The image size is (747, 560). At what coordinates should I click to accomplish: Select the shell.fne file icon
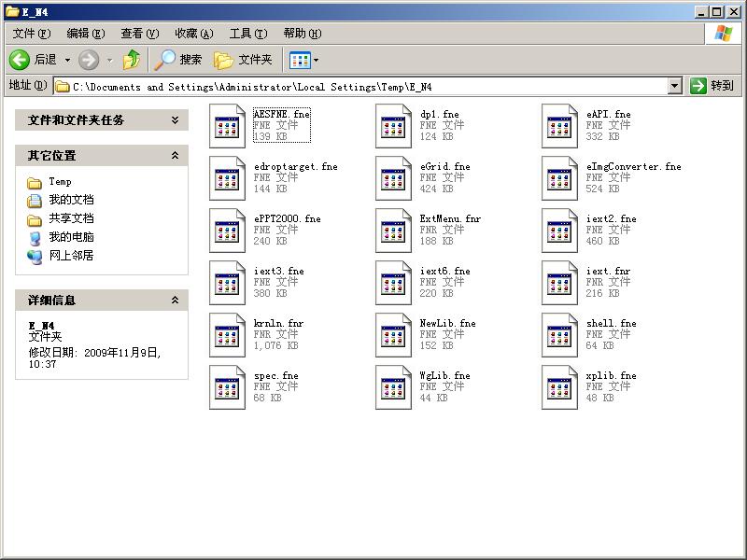[x=559, y=335]
